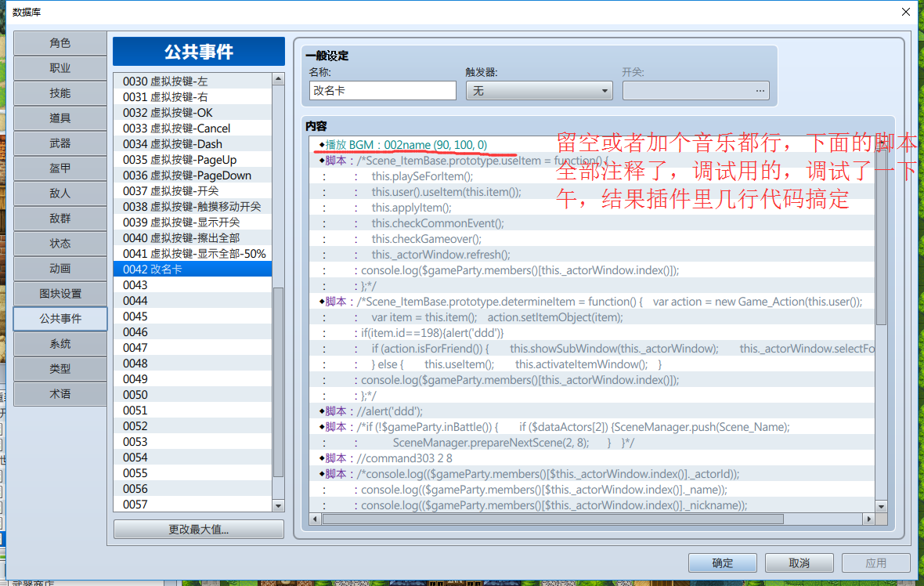Open the 武器 tab
The height and width of the screenshot is (586, 924).
(60, 143)
